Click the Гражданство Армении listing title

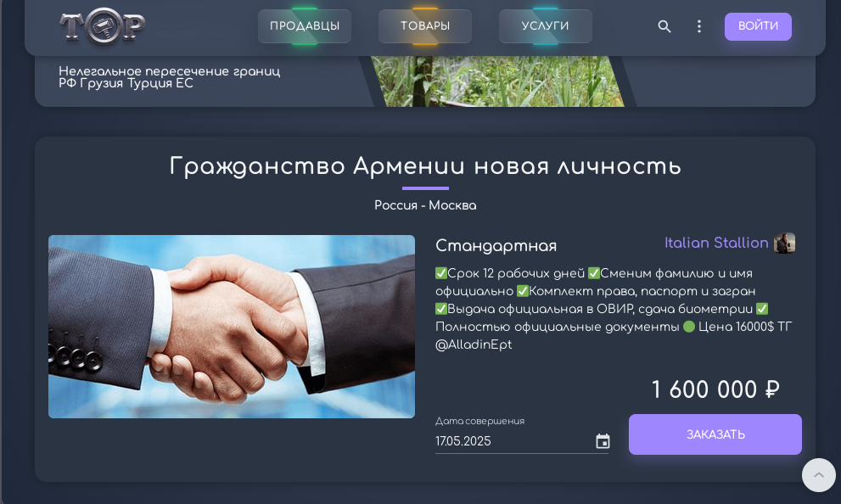tap(425, 166)
